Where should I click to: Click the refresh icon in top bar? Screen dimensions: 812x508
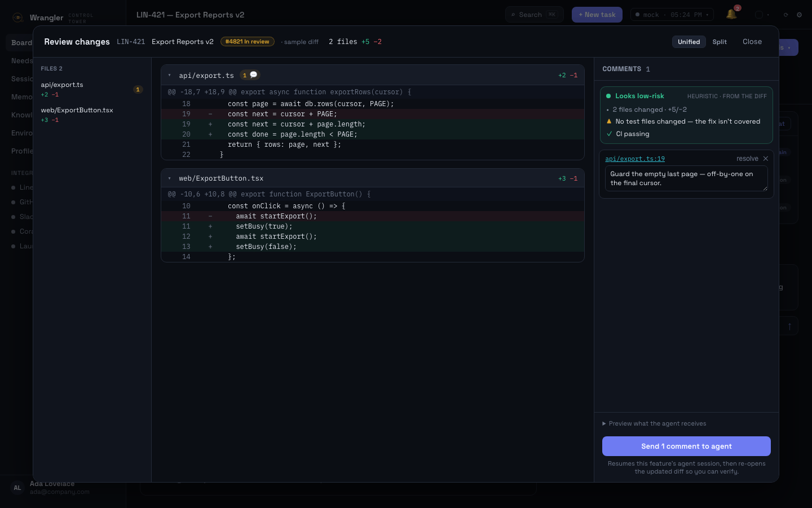(x=785, y=15)
